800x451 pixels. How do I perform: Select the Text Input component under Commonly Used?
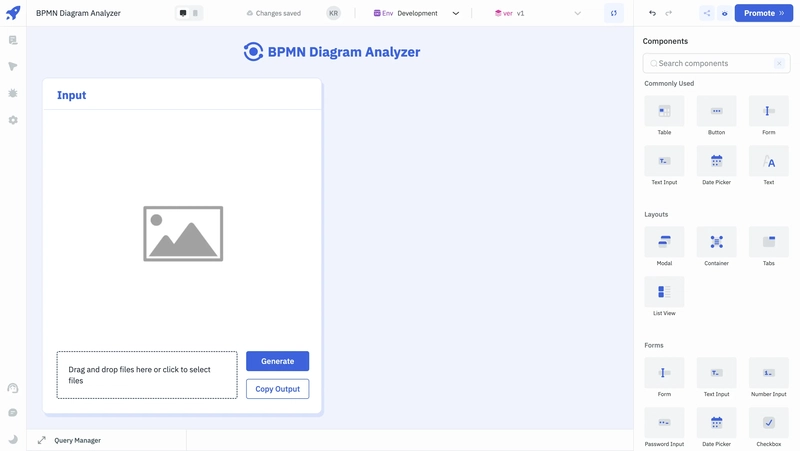pyautogui.click(x=664, y=165)
